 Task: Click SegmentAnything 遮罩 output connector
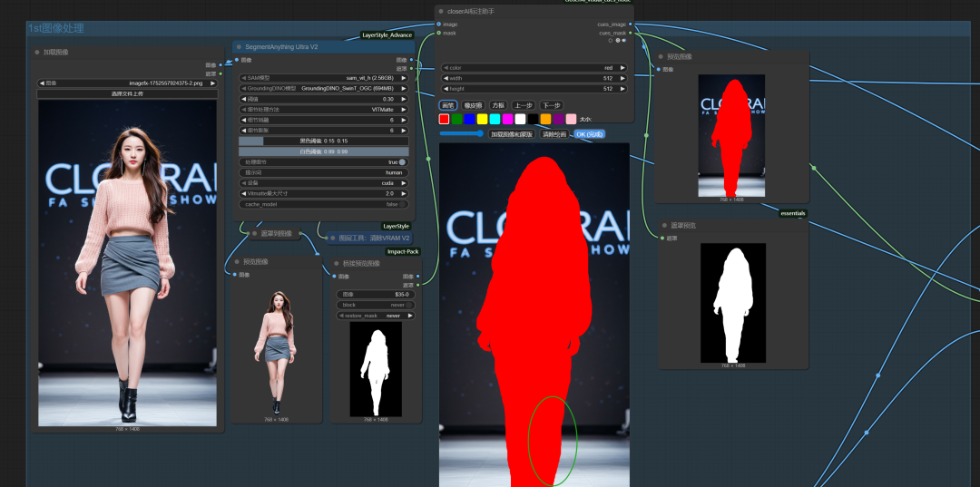411,69
